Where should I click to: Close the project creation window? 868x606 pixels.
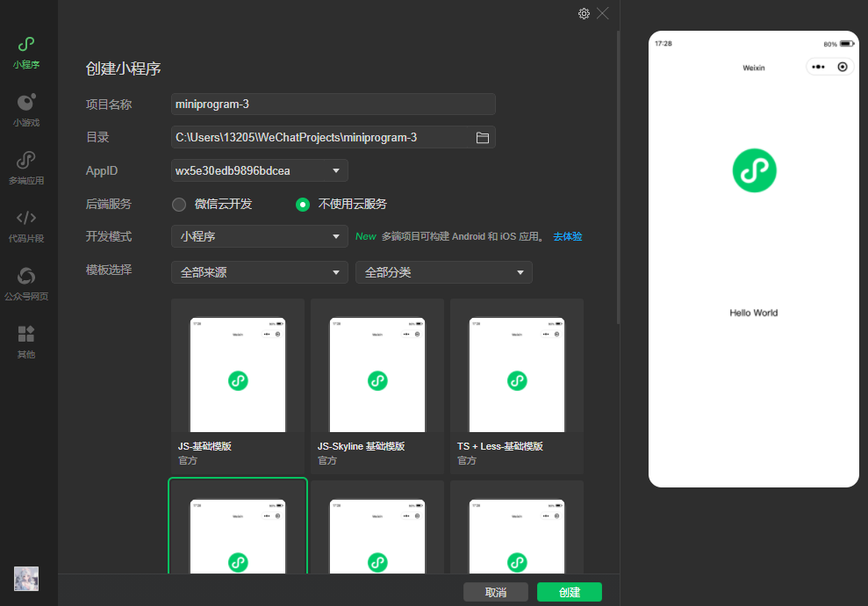coord(603,13)
